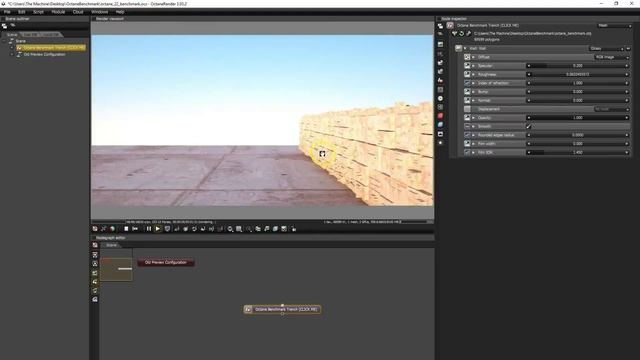
Task: Increase the Opacity value with right arrow
Action: [627, 118]
